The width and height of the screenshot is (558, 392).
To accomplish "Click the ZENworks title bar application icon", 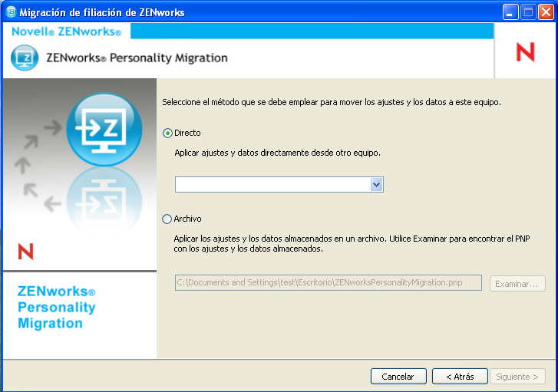I will point(12,12).
